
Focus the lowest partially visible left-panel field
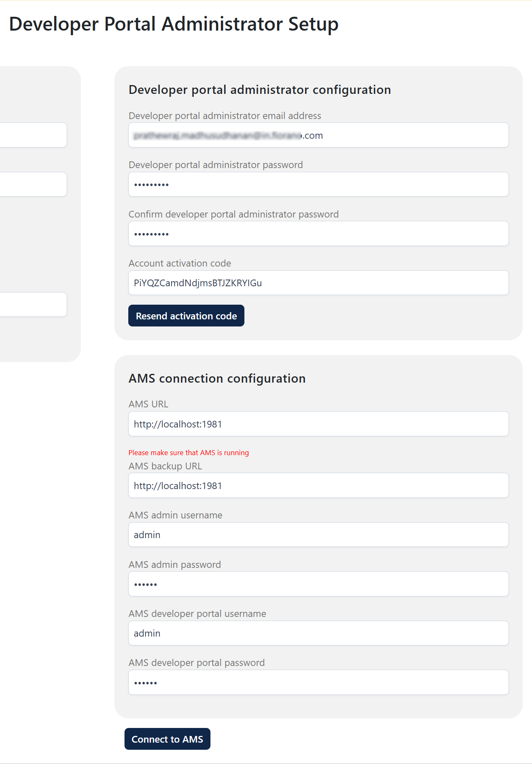tap(33, 305)
